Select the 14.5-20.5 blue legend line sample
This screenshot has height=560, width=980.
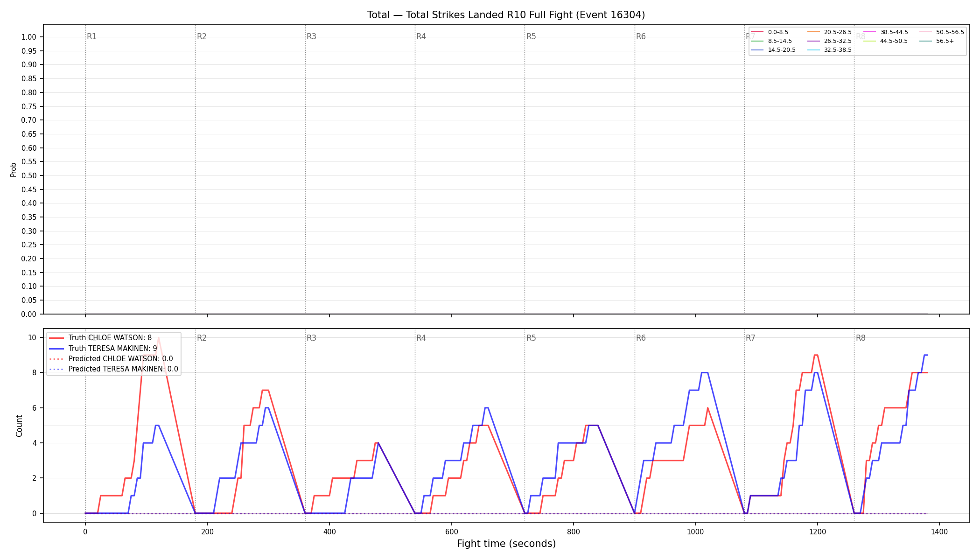pyautogui.click(x=757, y=50)
